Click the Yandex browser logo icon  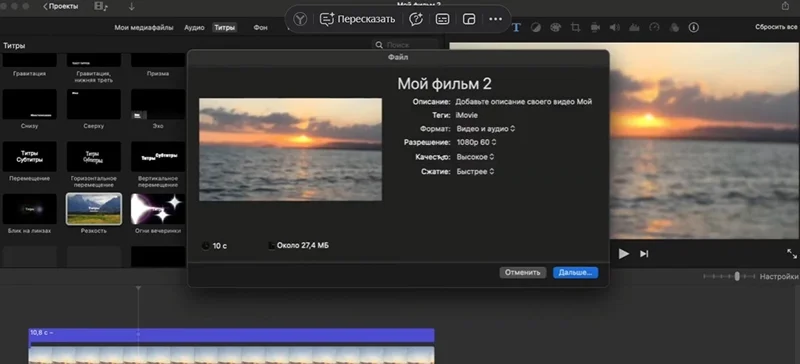(x=301, y=19)
